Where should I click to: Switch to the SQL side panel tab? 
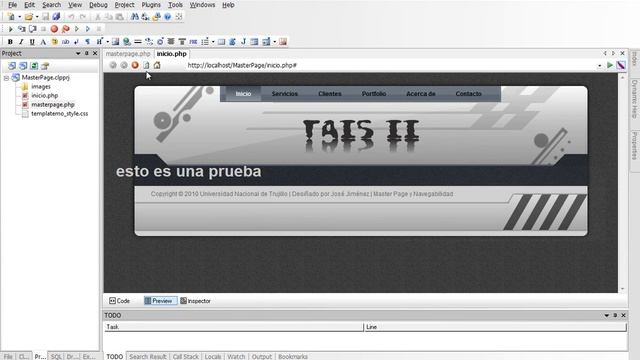tap(56, 356)
